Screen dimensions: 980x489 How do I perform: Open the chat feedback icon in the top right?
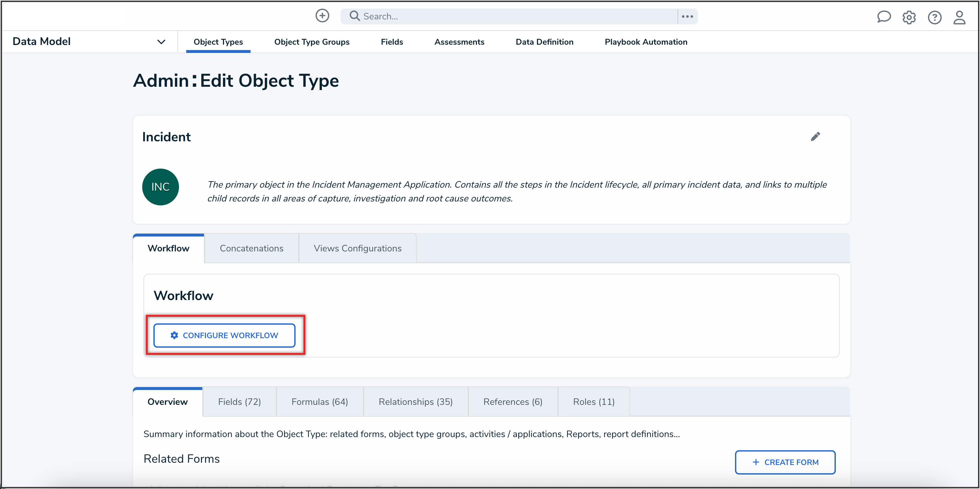tap(884, 17)
